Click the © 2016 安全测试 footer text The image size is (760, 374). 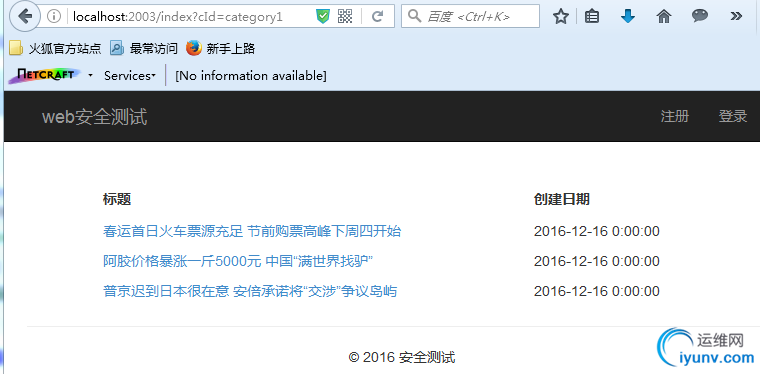click(x=402, y=358)
